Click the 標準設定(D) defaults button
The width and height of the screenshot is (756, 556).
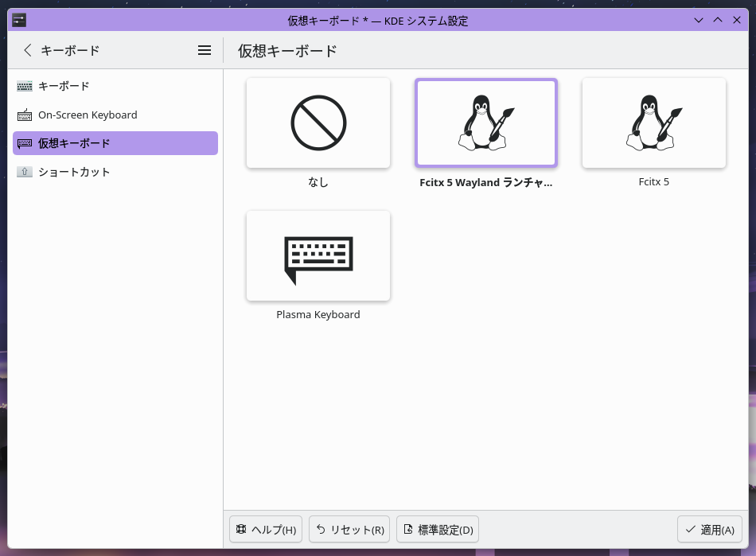pos(438,530)
